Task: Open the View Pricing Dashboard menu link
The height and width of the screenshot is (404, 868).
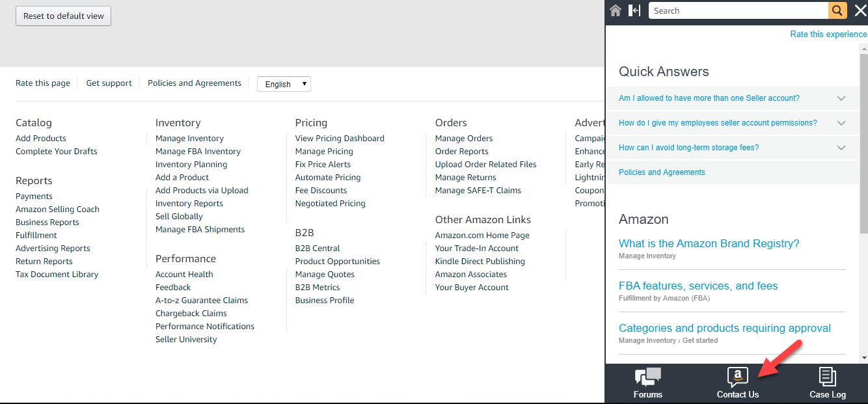Action: pos(340,138)
